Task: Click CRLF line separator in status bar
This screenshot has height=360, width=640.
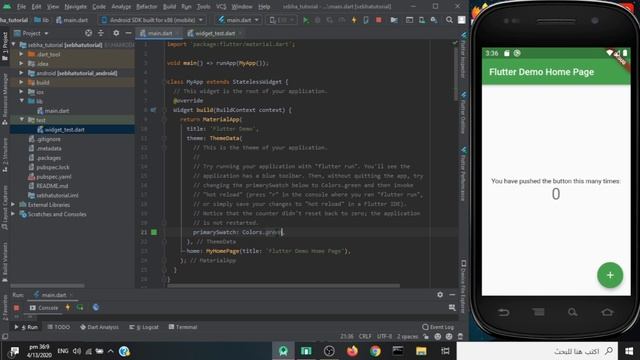Action: (365, 336)
